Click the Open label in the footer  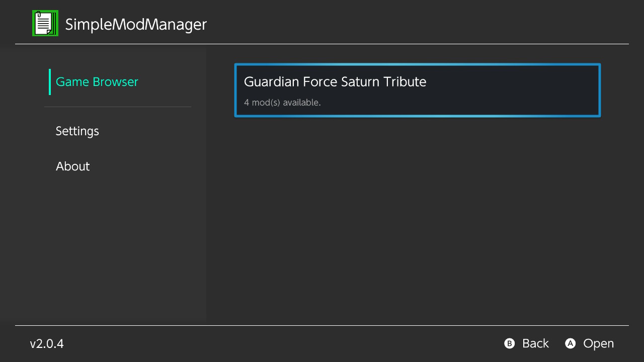pos(599,344)
